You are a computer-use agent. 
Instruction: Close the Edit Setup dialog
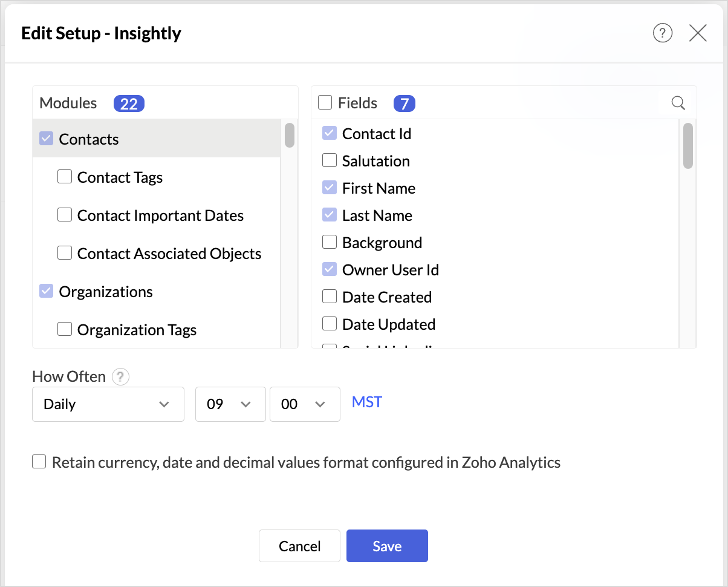(x=698, y=33)
